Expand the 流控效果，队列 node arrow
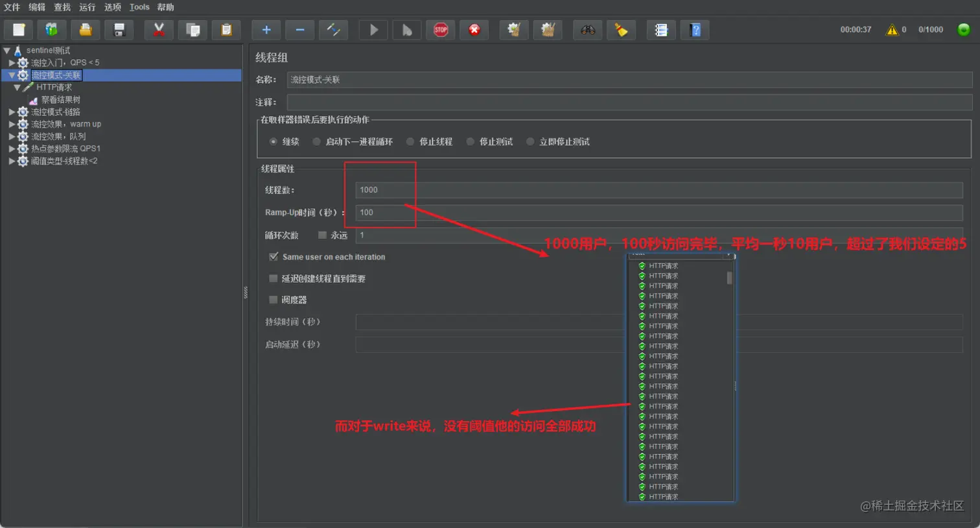Viewport: 980px width, 528px height. (12, 136)
